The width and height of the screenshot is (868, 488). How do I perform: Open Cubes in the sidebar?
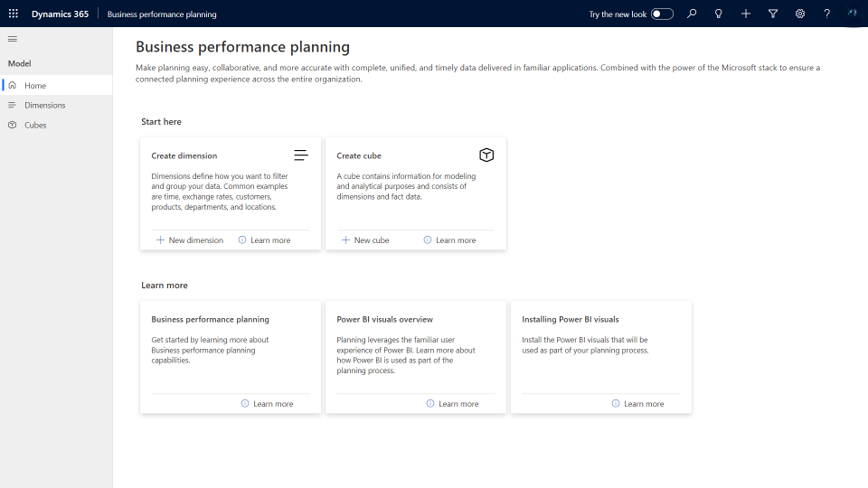tap(56, 125)
